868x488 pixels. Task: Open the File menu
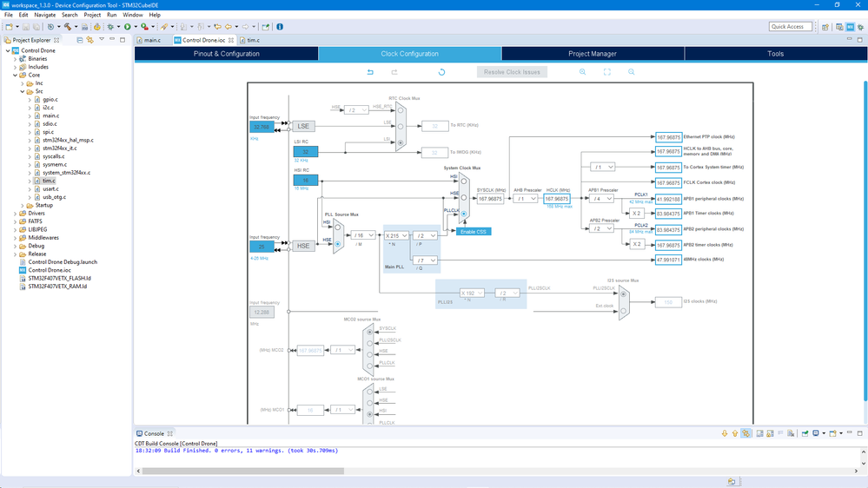[x=9, y=15]
